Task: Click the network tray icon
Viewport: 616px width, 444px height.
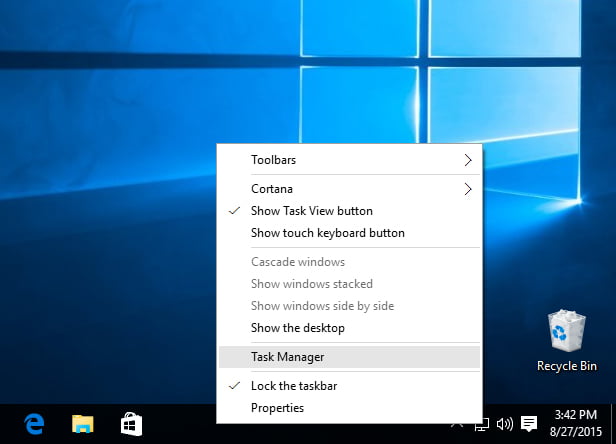Action: (482, 426)
